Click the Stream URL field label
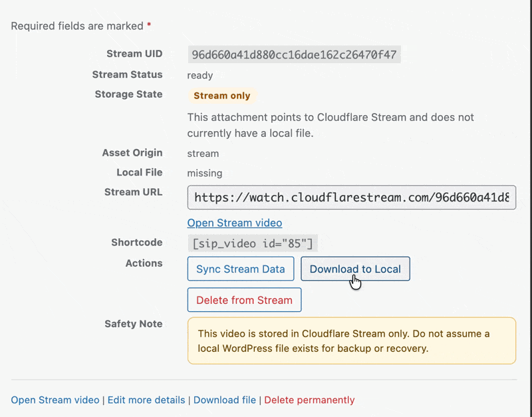This screenshot has width=532, height=417. click(x=133, y=192)
